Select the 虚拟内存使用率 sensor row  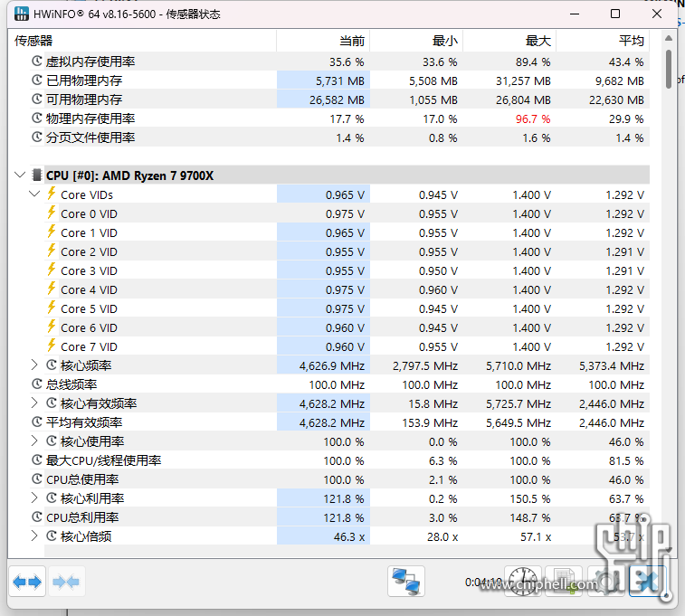(x=339, y=62)
